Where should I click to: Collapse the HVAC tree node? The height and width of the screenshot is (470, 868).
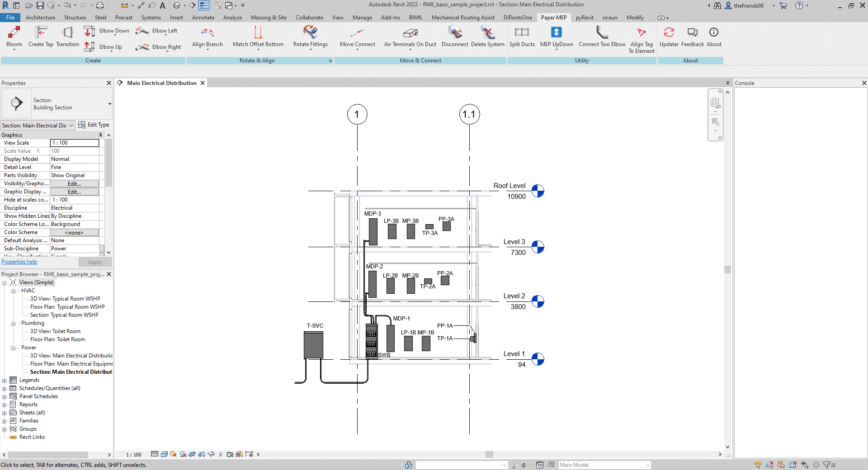14,291
